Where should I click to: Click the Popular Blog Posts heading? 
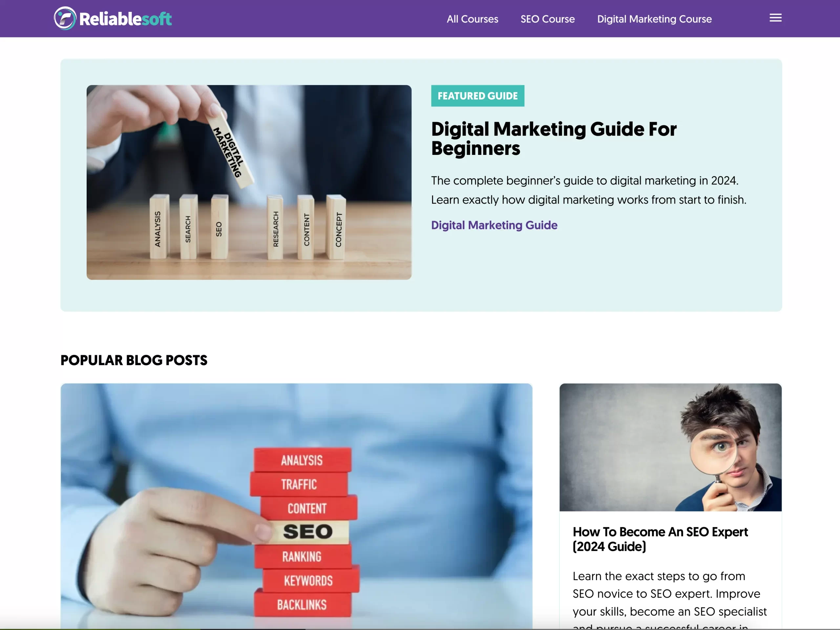click(134, 360)
